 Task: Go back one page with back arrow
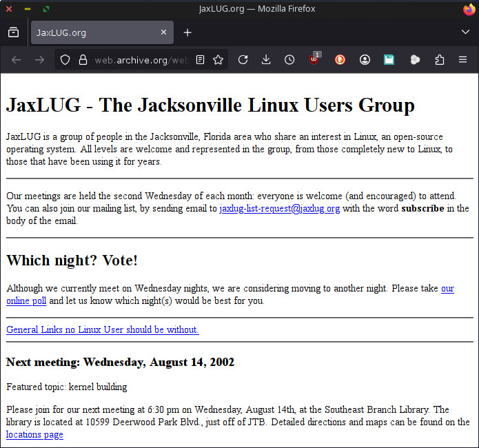16,59
